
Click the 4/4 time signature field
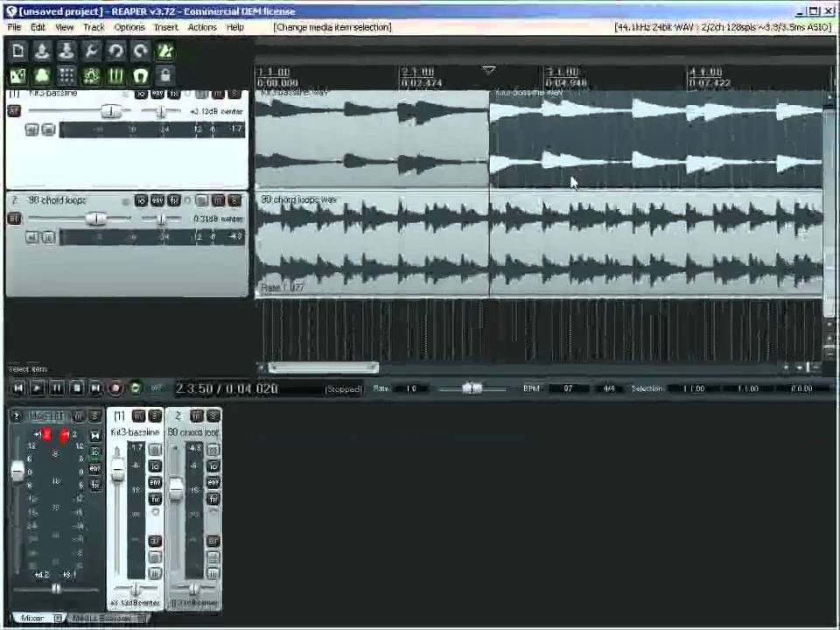click(609, 388)
